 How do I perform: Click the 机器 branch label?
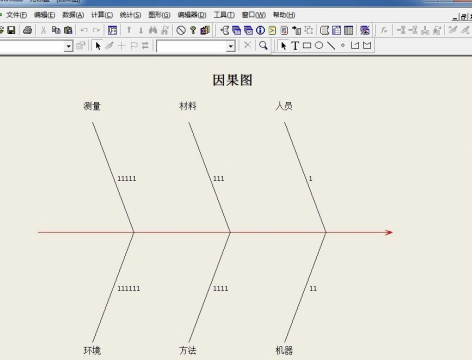(284, 350)
